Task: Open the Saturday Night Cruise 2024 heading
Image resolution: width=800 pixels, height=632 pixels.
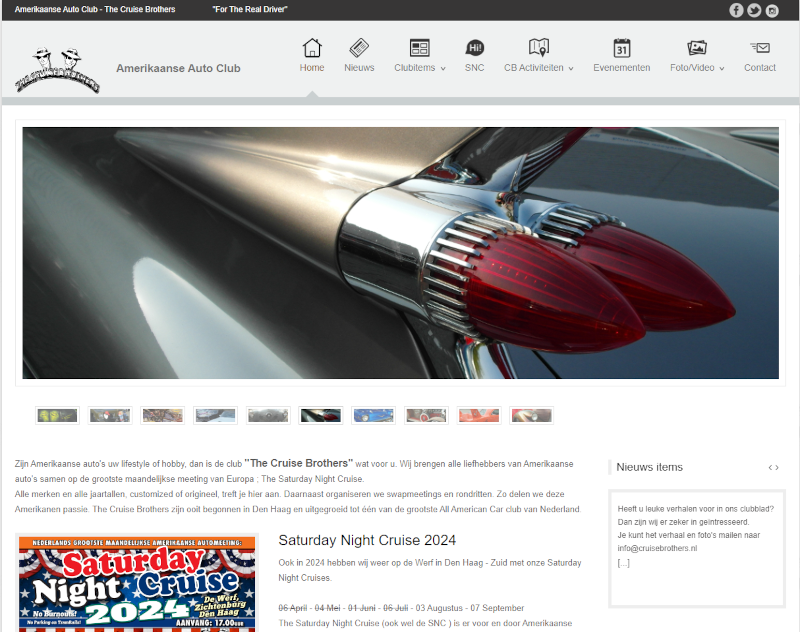Action: [x=367, y=540]
